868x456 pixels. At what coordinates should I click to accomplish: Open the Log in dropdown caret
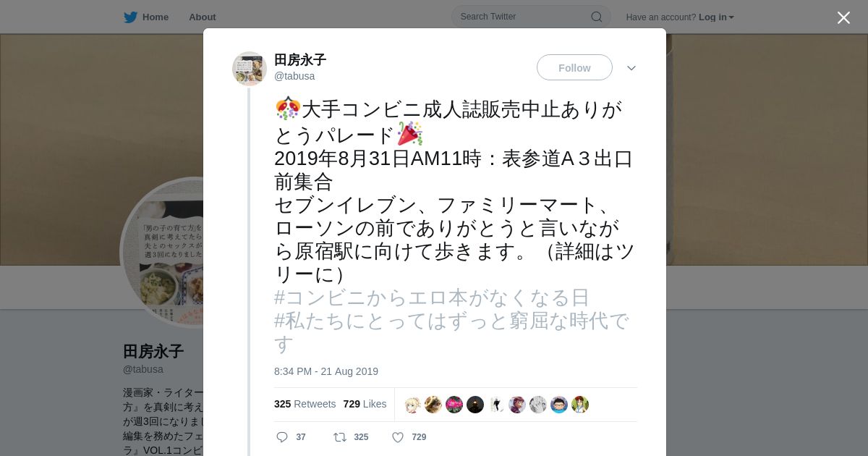coord(731,17)
